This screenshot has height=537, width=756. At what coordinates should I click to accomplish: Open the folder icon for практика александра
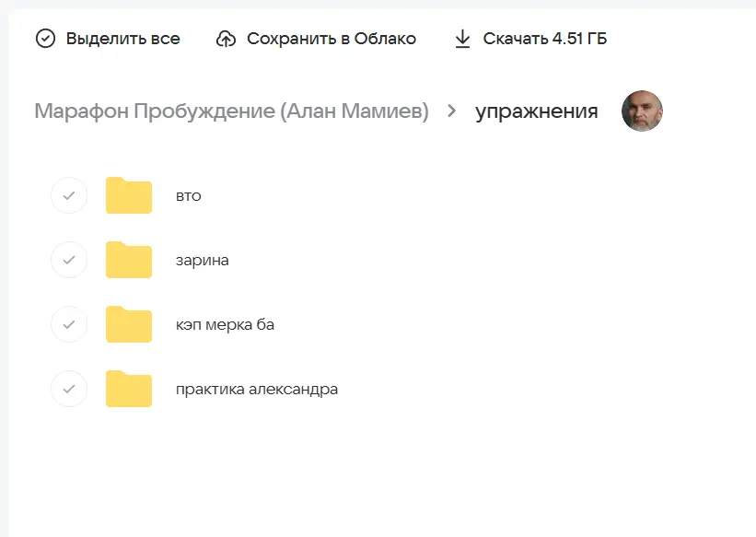pyautogui.click(x=128, y=389)
